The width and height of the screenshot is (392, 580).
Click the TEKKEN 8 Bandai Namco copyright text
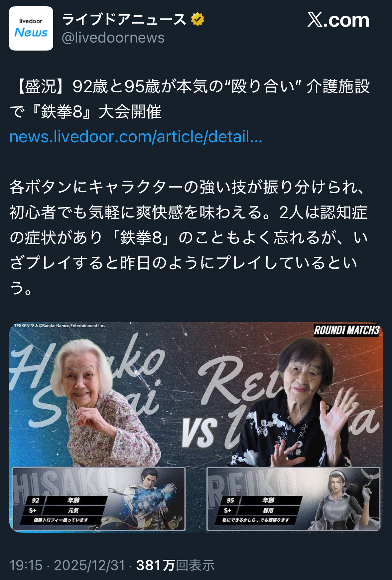[60, 326]
